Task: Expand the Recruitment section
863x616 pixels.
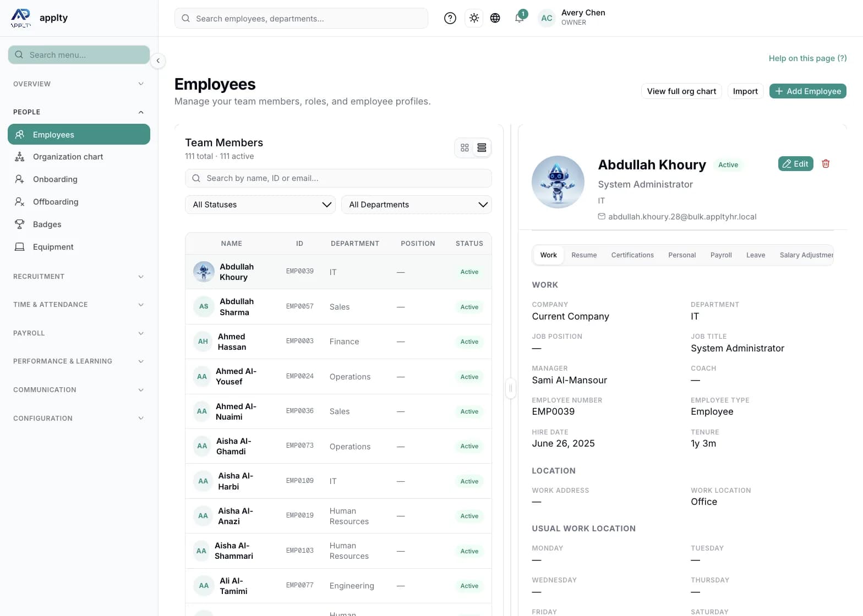Action: pyautogui.click(x=79, y=277)
